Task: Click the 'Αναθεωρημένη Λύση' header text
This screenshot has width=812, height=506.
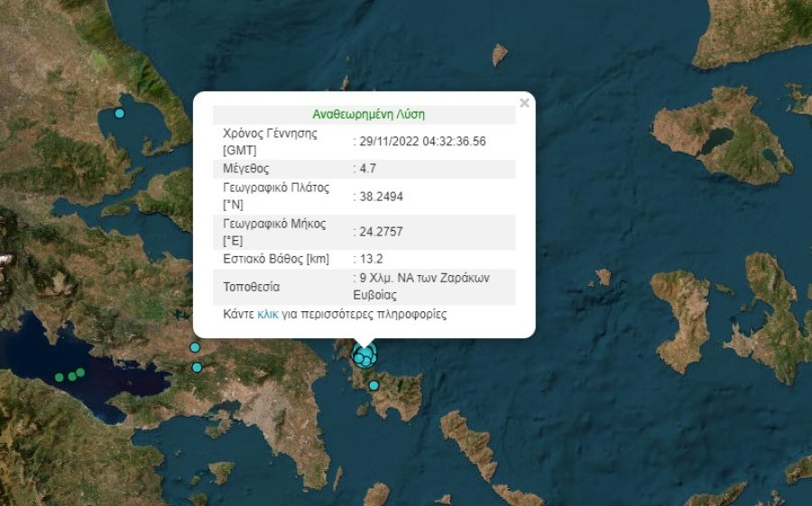Action: (x=368, y=115)
